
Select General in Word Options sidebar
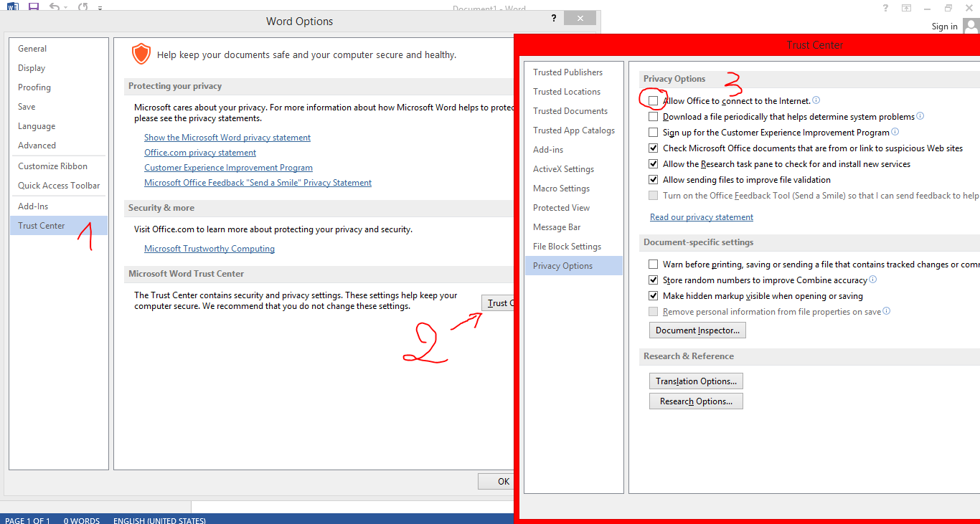click(59, 49)
